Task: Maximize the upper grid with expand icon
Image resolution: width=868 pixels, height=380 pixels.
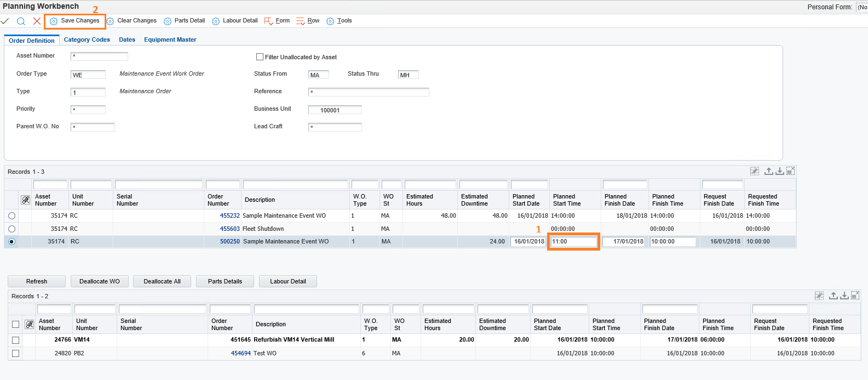Action: (790, 172)
